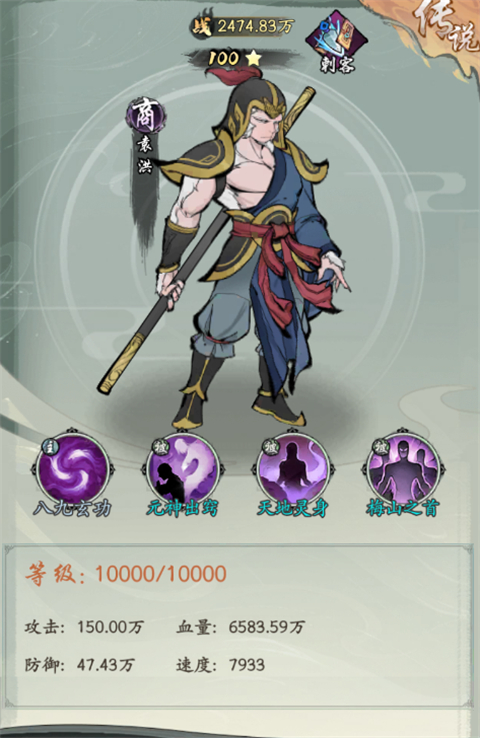
Task: Click the 2474.83万 combat power value
Action: 254,26
